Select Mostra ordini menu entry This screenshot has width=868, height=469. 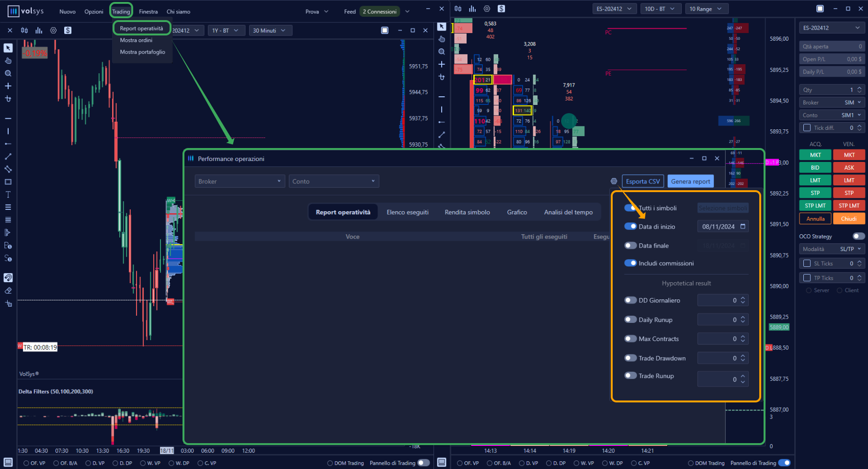136,40
